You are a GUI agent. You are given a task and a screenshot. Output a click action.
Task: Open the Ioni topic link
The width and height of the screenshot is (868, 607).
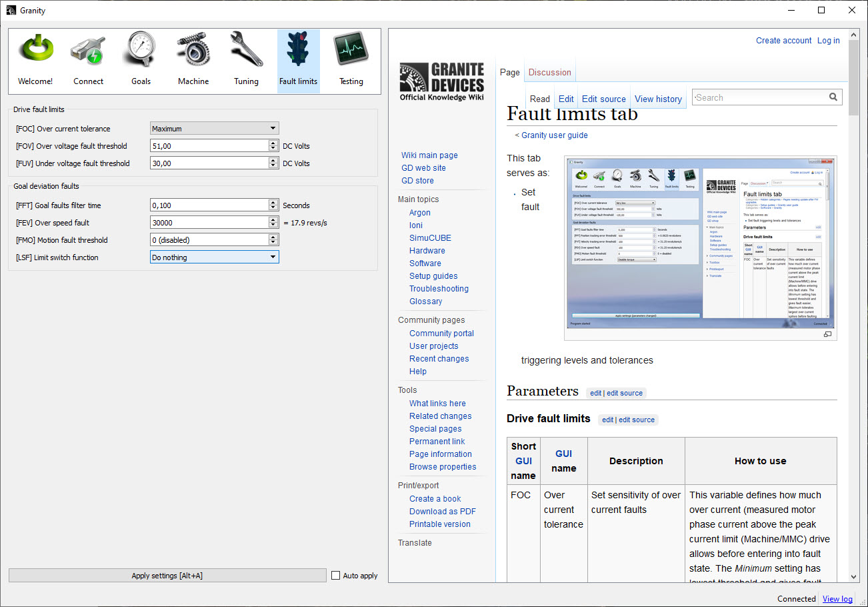416,225
